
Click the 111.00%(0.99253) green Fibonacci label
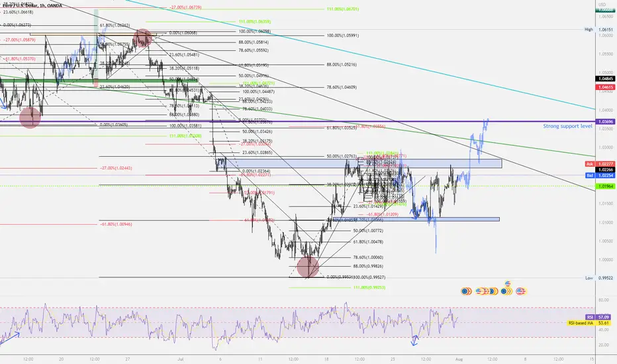369,288
